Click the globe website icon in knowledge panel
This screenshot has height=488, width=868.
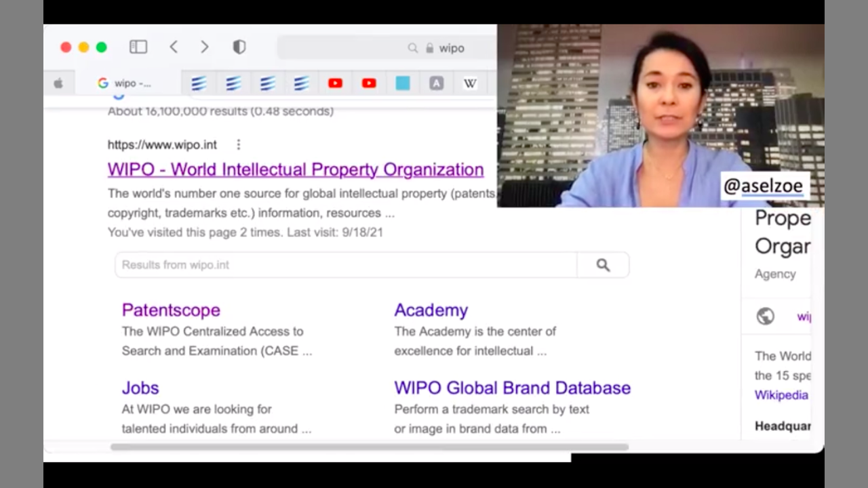coord(766,316)
